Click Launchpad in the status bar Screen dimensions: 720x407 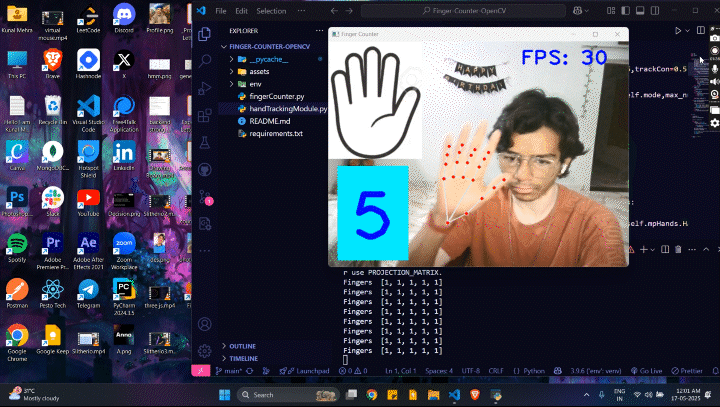click(305, 371)
